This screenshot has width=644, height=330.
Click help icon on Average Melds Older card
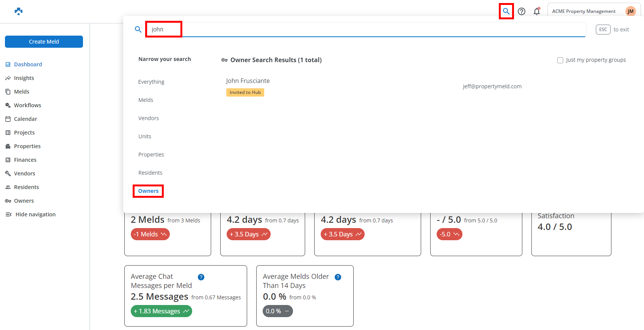(338, 277)
